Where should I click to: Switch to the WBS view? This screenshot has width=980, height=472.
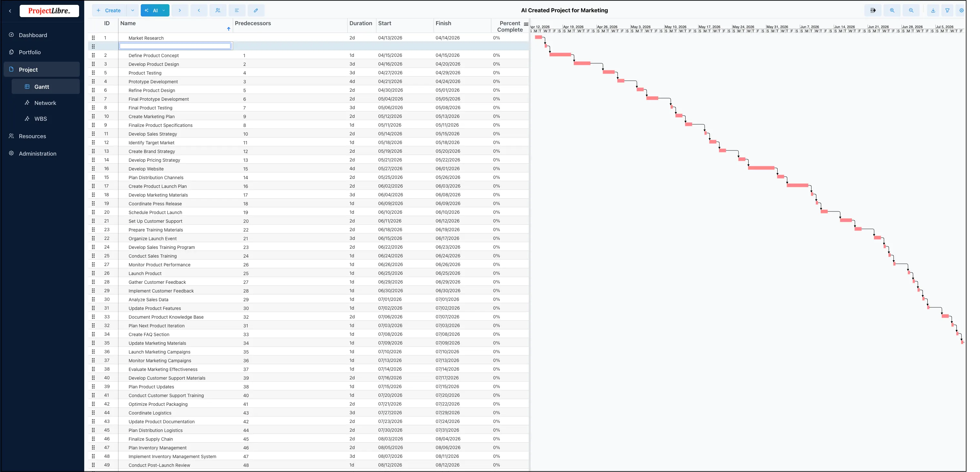40,119
